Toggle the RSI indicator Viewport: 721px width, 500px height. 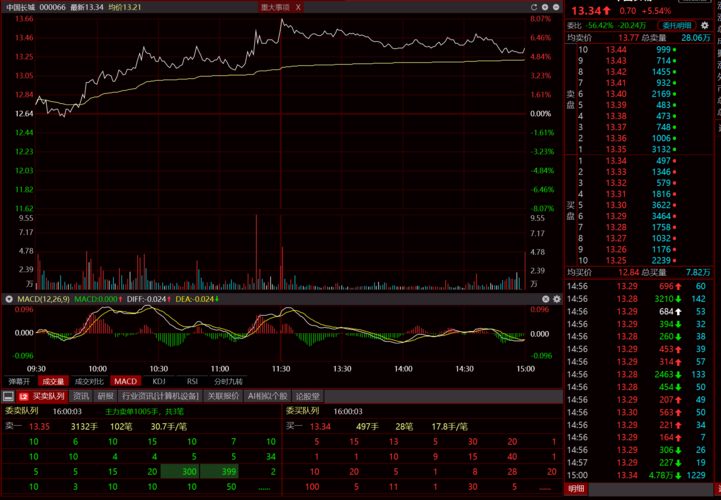(x=192, y=381)
